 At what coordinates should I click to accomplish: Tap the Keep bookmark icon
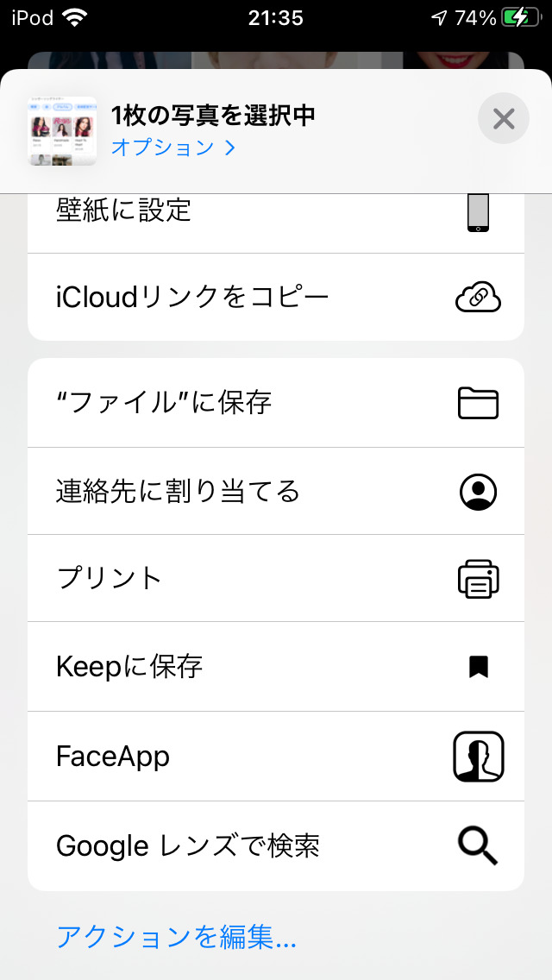click(478, 666)
